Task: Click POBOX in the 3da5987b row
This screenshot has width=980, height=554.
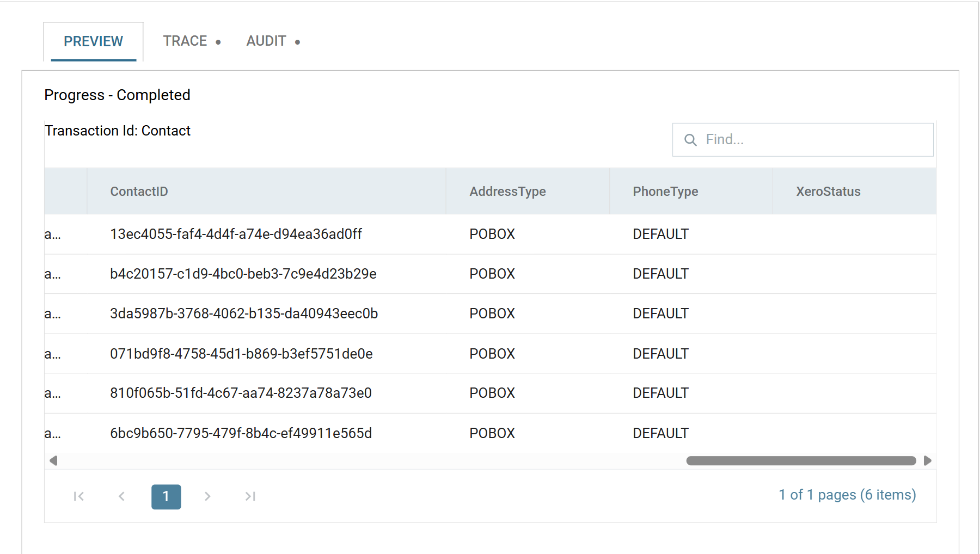Action: (x=492, y=313)
